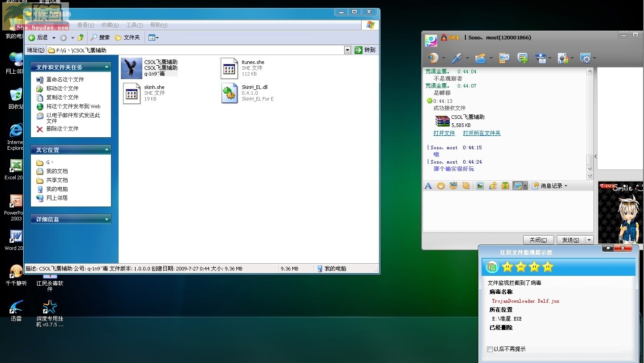Open 迅雷 desktop shortcut
Screen dimensions: 644x363
(16, 310)
